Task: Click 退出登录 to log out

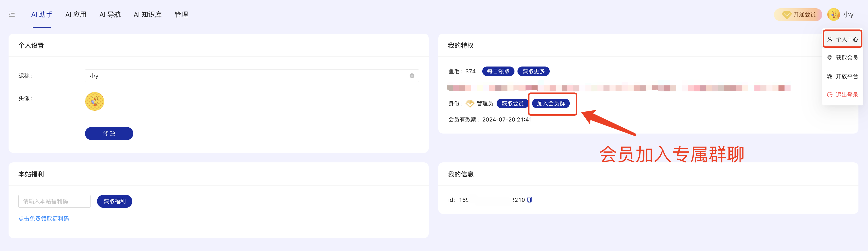Action: tap(842, 95)
